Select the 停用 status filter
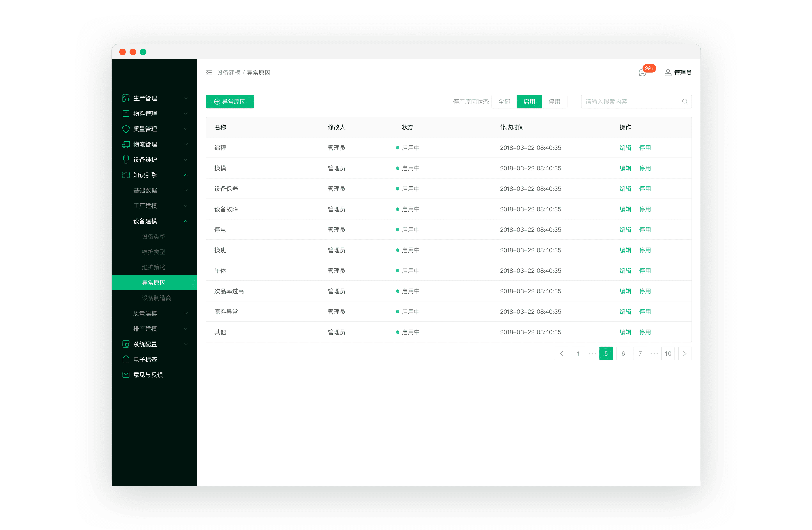The width and height of the screenshot is (812, 530). point(554,102)
